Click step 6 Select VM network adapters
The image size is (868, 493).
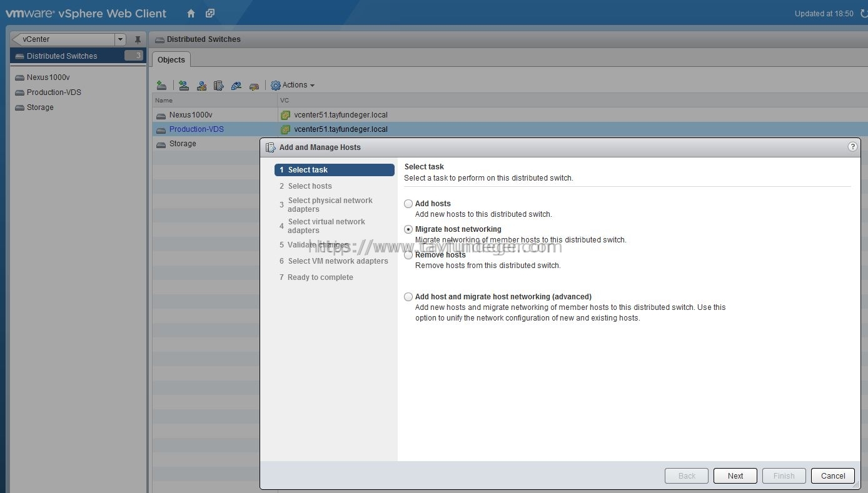click(334, 261)
